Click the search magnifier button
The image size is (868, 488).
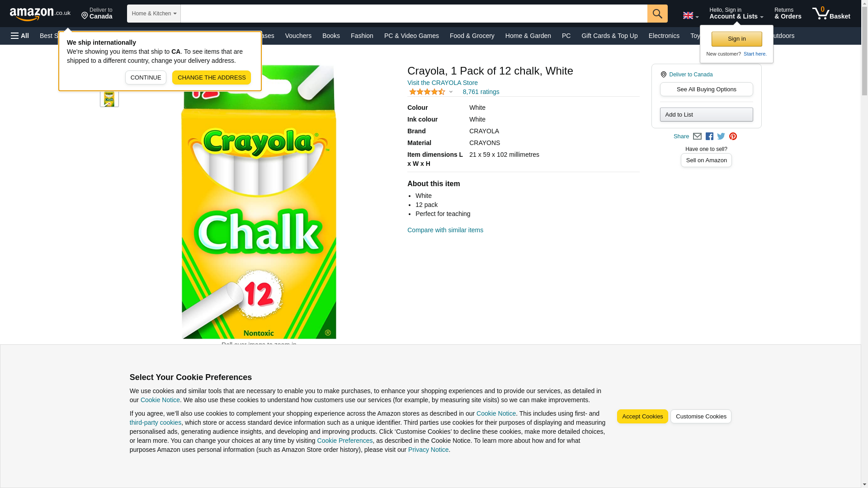point(657,14)
